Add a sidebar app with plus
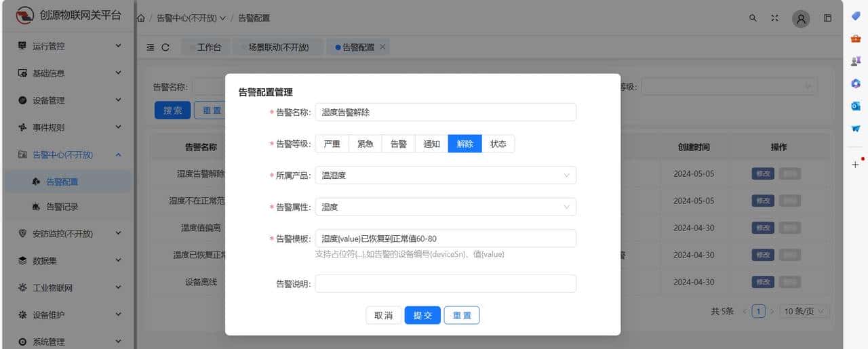 pos(856,164)
